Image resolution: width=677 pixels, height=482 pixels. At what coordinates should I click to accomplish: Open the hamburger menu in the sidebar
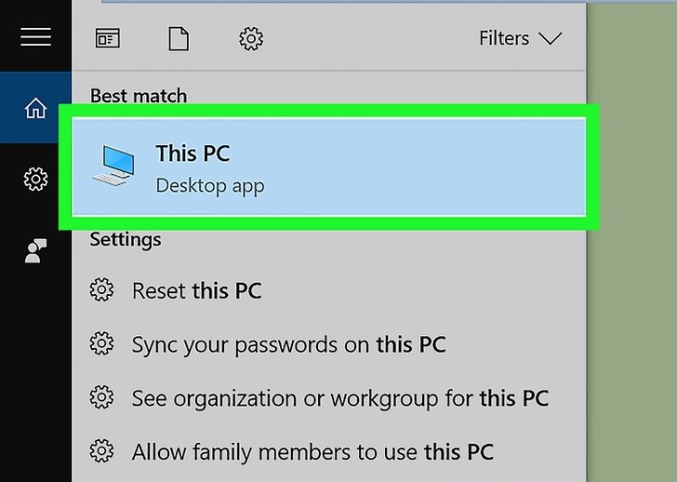(x=36, y=37)
